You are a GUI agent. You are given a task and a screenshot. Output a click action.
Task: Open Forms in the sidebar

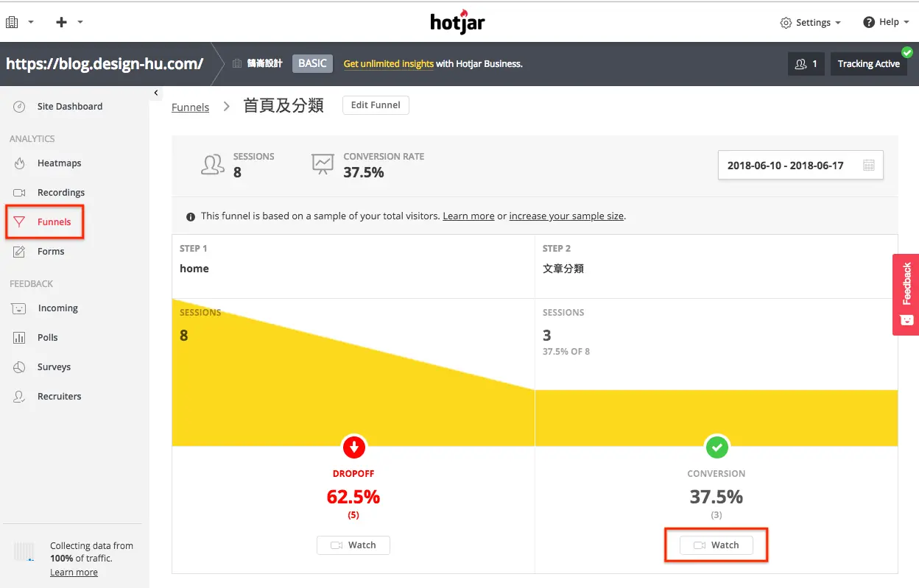point(51,252)
